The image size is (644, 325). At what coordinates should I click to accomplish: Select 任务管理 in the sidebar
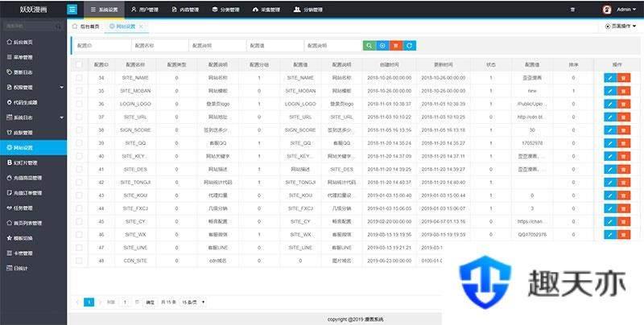coord(33,208)
